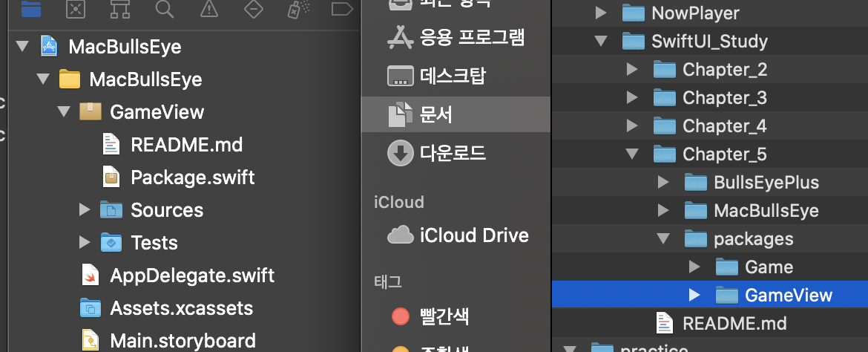868x352 pixels.
Task: Expand the NowPlayer folder in Finder
Action: [601, 13]
